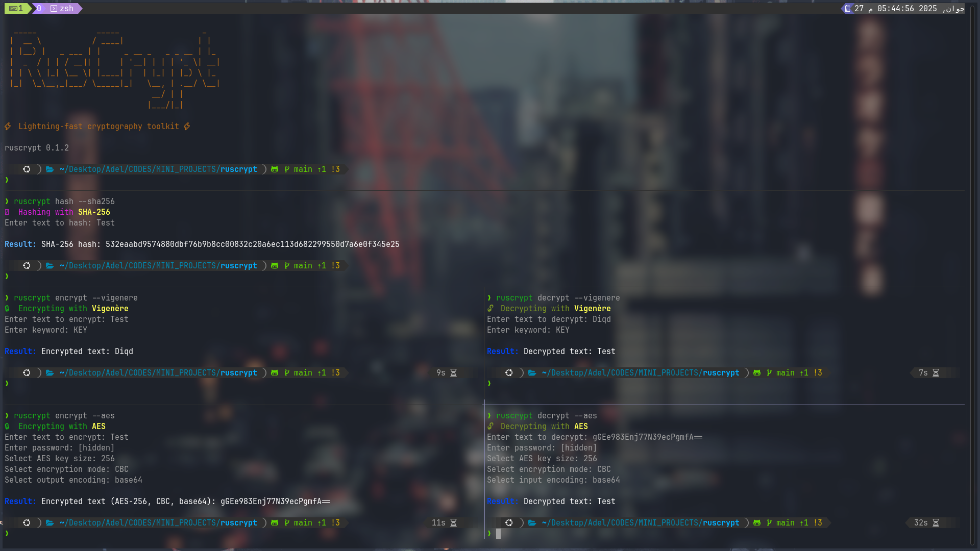The image size is (980, 551).
Task: Click the OS logo at the prompt start
Action: tap(27, 169)
